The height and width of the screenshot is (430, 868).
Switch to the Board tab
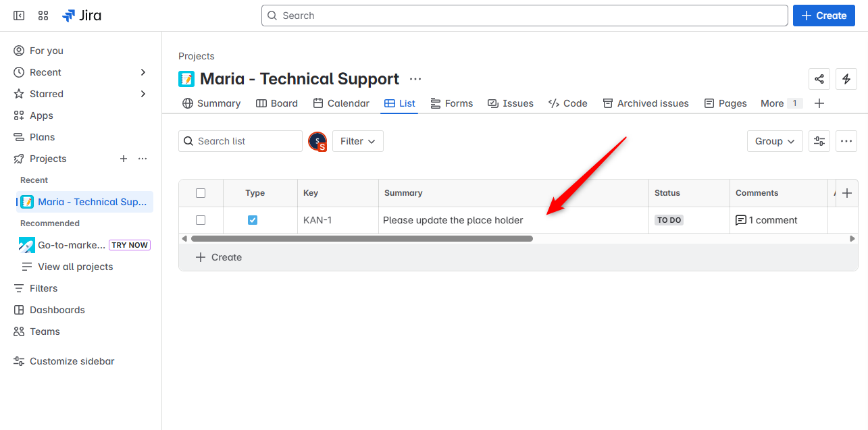click(277, 103)
